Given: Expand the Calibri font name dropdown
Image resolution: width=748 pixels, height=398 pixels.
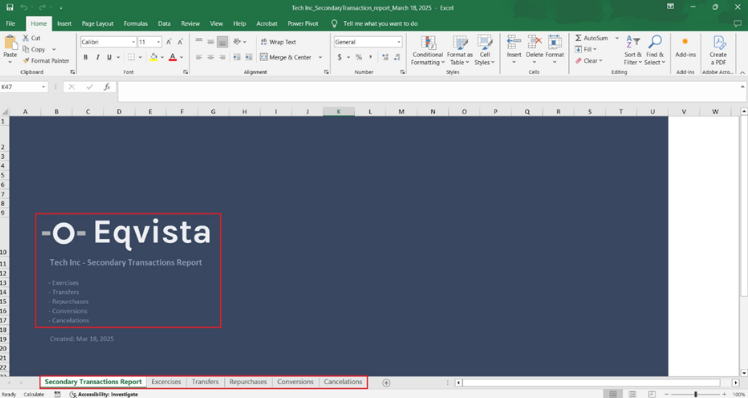Looking at the screenshot, I should click(x=133, y=42).
